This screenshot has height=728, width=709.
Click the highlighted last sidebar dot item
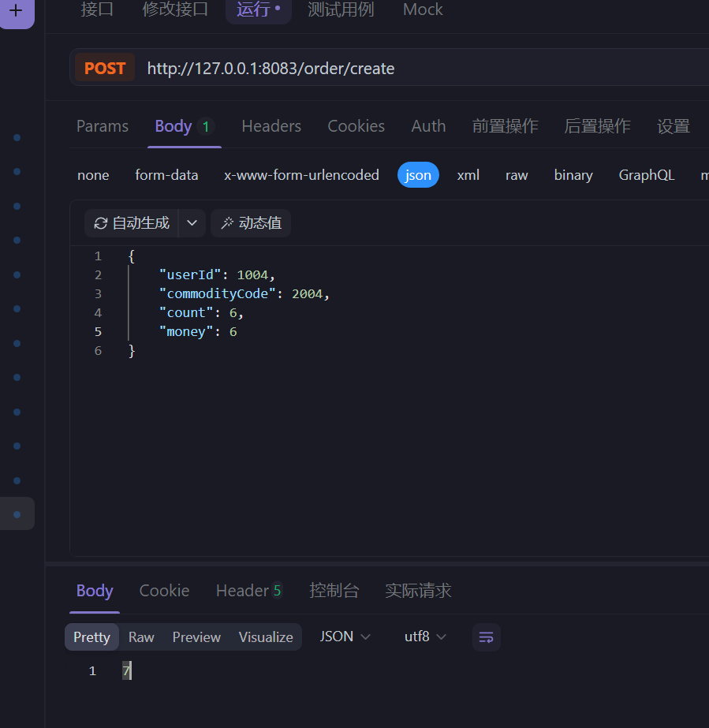17,514
